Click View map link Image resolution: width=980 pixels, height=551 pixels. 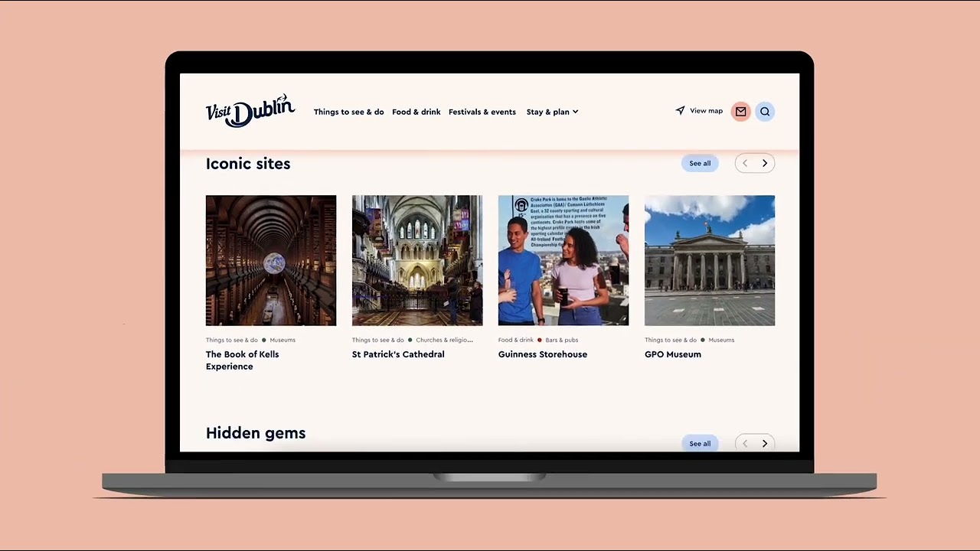[x=706, y=111]
